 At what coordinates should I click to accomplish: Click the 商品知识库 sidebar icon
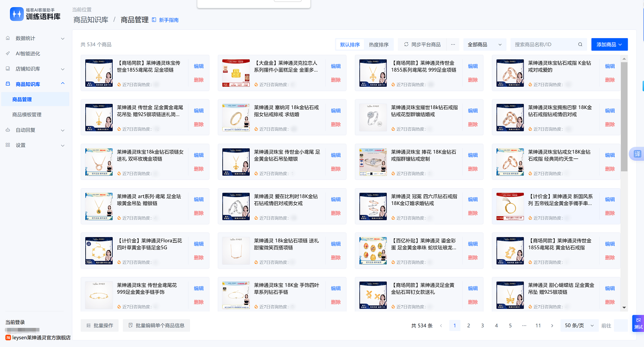click(x=8, y=84)
